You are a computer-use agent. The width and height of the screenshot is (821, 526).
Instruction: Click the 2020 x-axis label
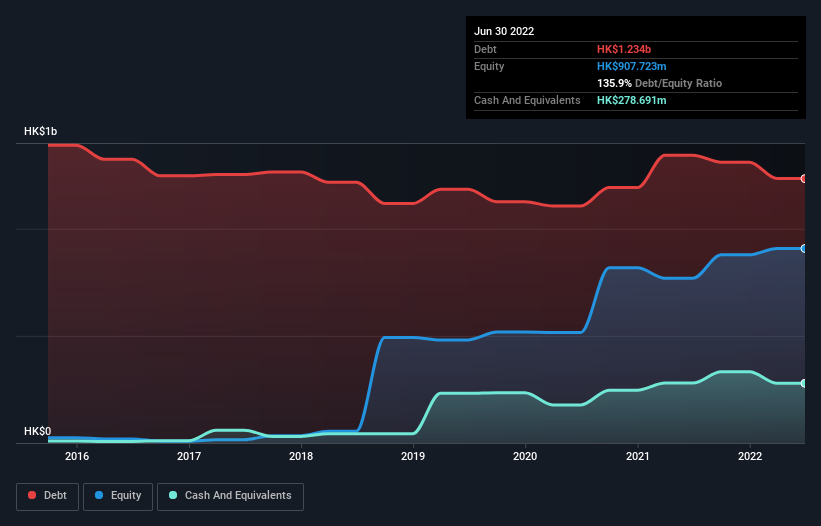tap(525, 456)
